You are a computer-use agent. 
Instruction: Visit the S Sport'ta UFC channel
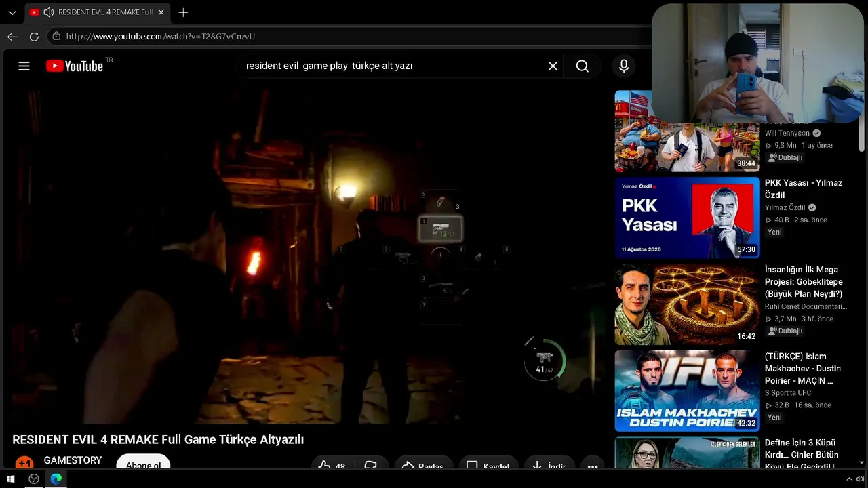[788, 393]
